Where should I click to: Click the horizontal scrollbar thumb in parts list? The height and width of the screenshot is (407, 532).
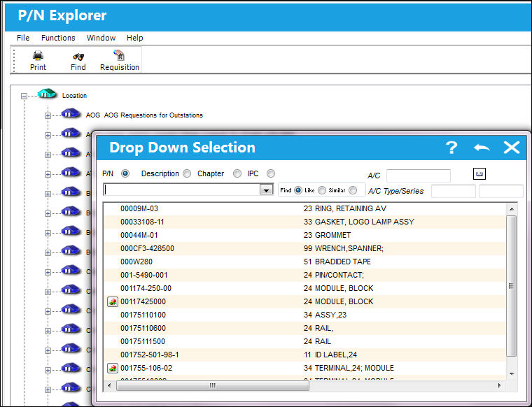coord(213,385)
